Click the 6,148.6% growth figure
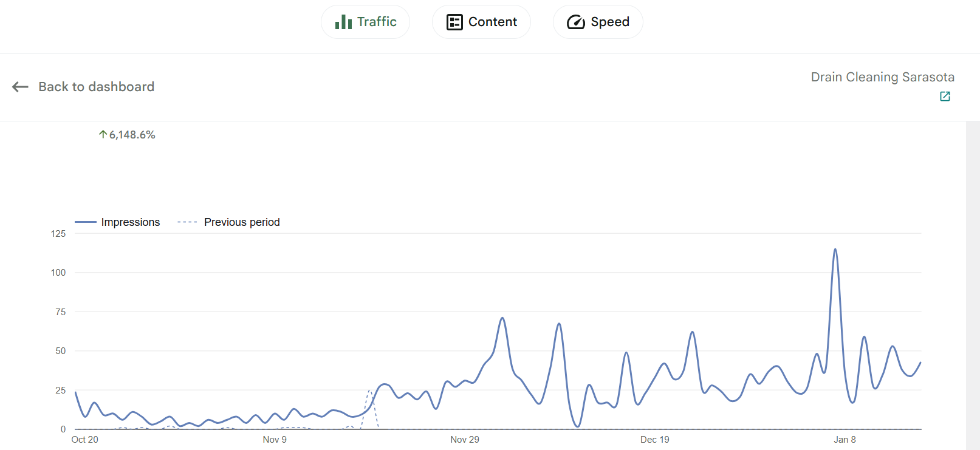Screen dimensions: 980x450 131,134
